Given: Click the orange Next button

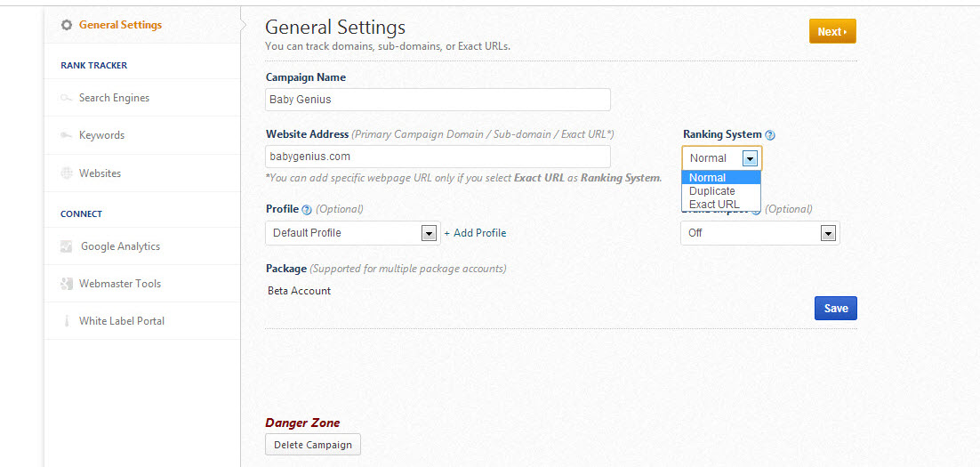Looking at the screenshot, I should click(x=832, y=31).
